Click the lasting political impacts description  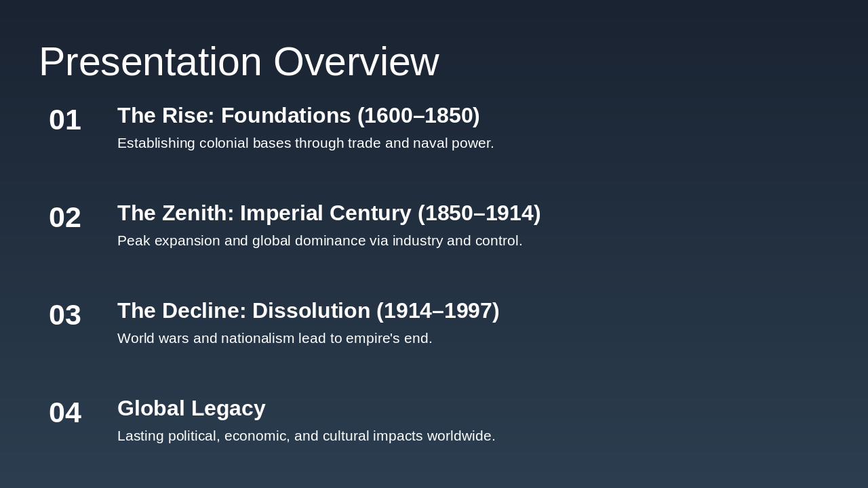pos(306,436)
